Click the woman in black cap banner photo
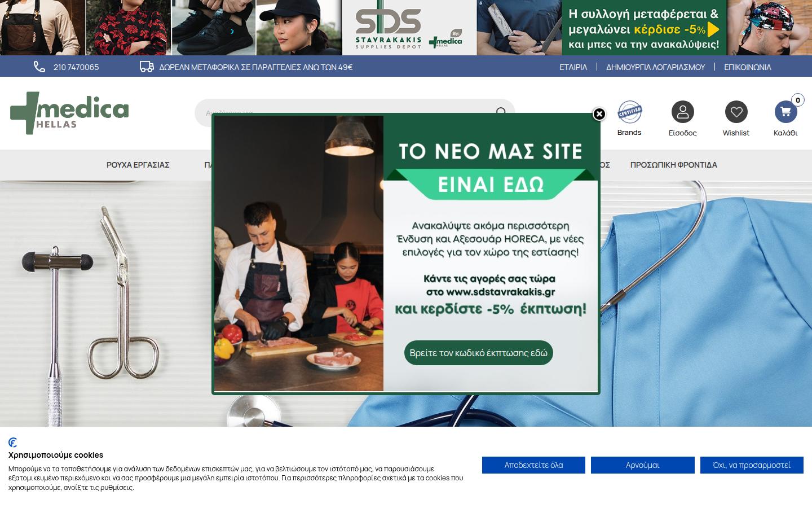This screenshot has height=508, width=812. click(x=299, y=28)
